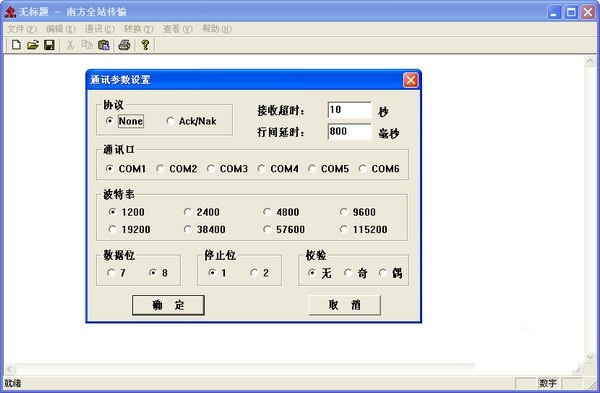
Task: Click the horizontal scrollbar left arrow
Action: (x=10, y=370)
